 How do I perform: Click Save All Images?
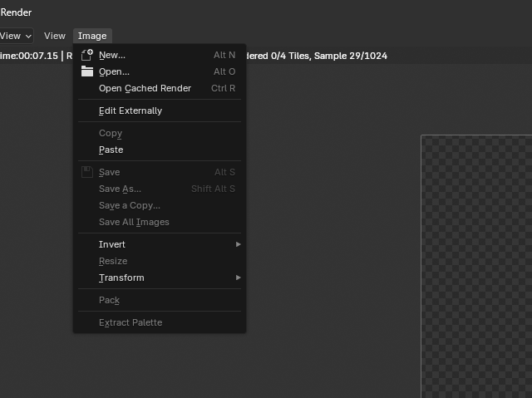pos(160,222)
